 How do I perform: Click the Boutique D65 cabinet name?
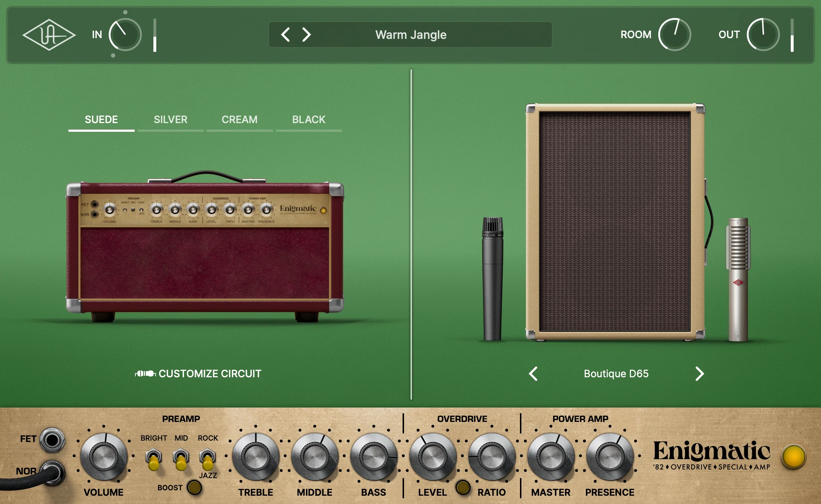pos(616,374)
